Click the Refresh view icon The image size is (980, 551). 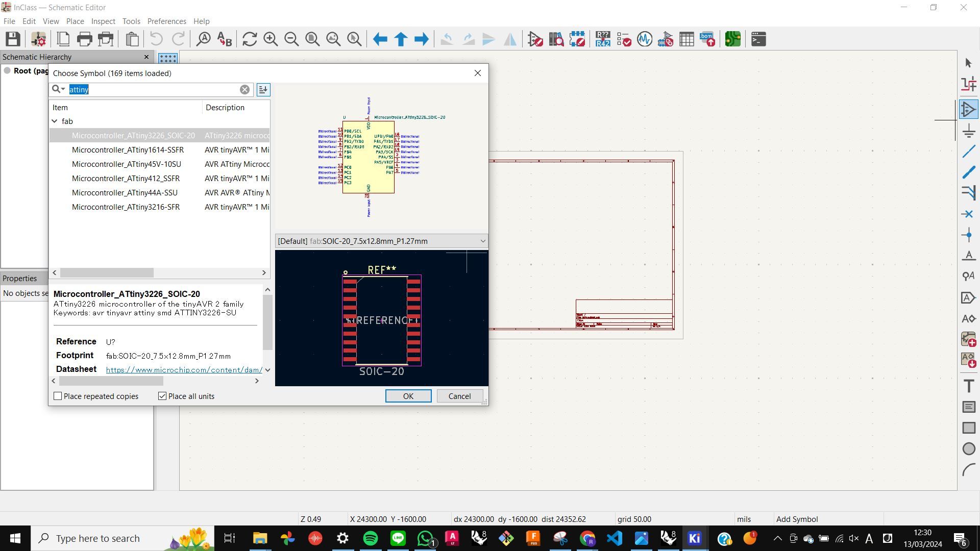pos(250,39)
